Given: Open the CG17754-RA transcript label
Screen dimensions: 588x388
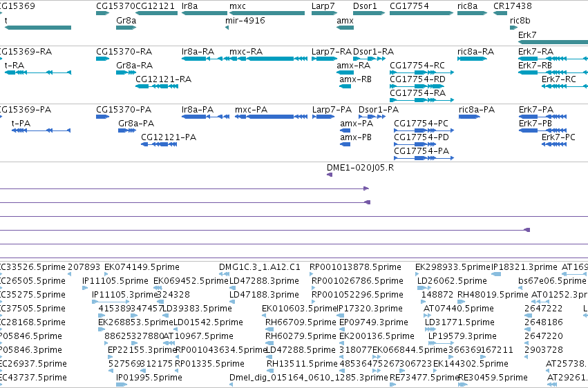Looking at the screenshot, I should [418, 93].
